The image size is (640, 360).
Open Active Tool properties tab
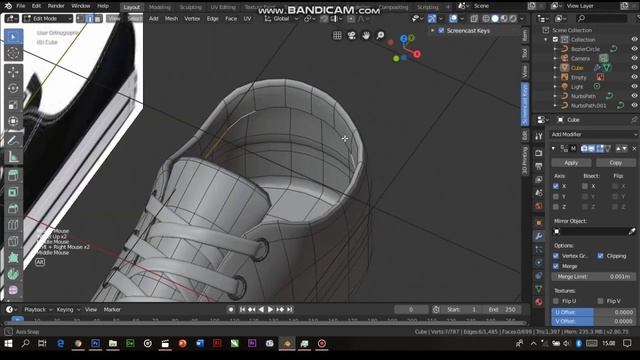[539, 137]
